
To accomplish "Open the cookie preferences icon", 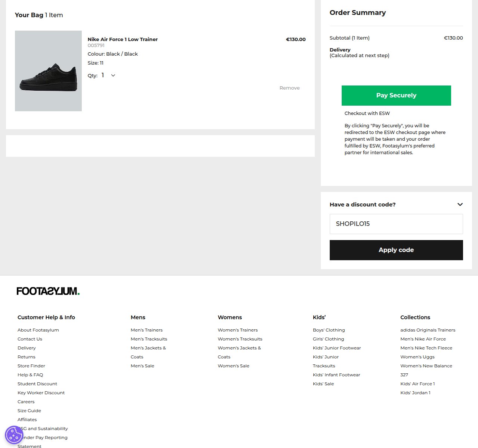I will 14,435.
